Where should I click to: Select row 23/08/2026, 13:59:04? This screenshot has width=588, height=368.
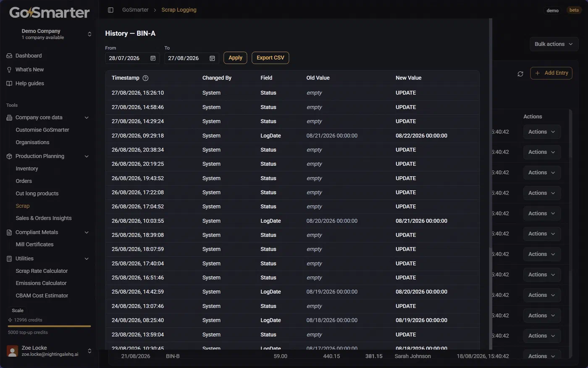point(292,335)
